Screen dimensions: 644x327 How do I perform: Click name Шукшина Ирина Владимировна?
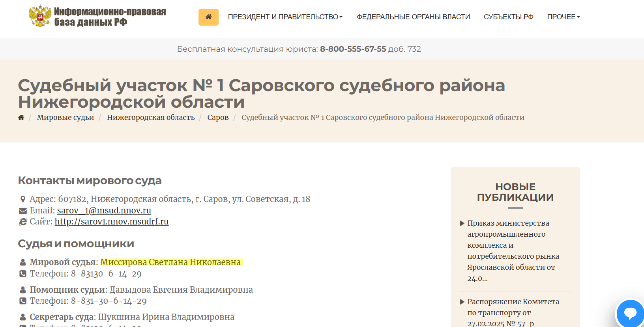166,317
